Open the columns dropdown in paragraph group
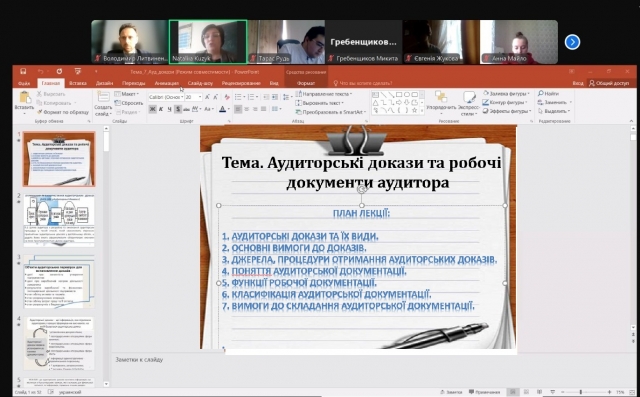This screenshot has width=640, height=397. [x=276, y=109]
